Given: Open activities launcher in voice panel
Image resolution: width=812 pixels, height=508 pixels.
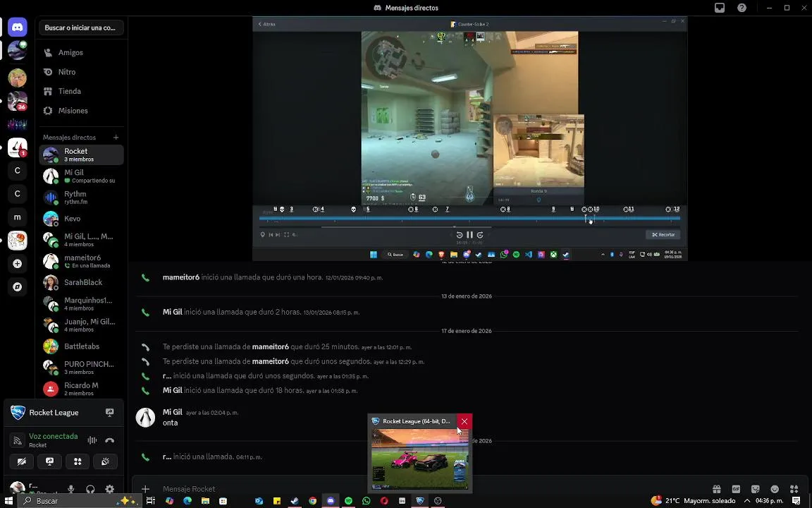Looking at the screenshot, I should click(78, 461).
